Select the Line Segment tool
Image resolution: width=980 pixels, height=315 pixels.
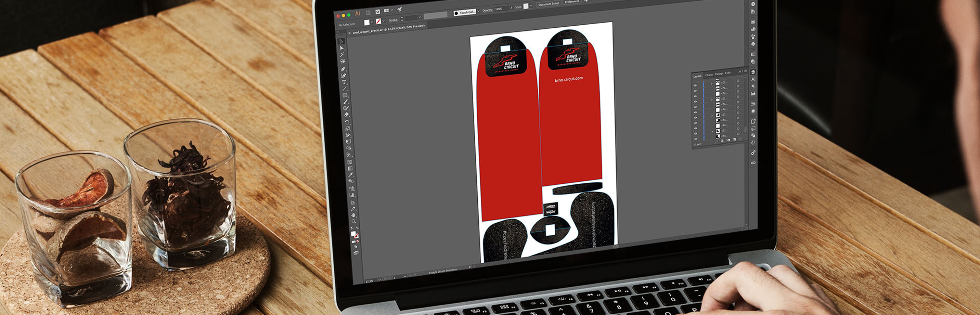pyautogui.click(x=345, y=89)
